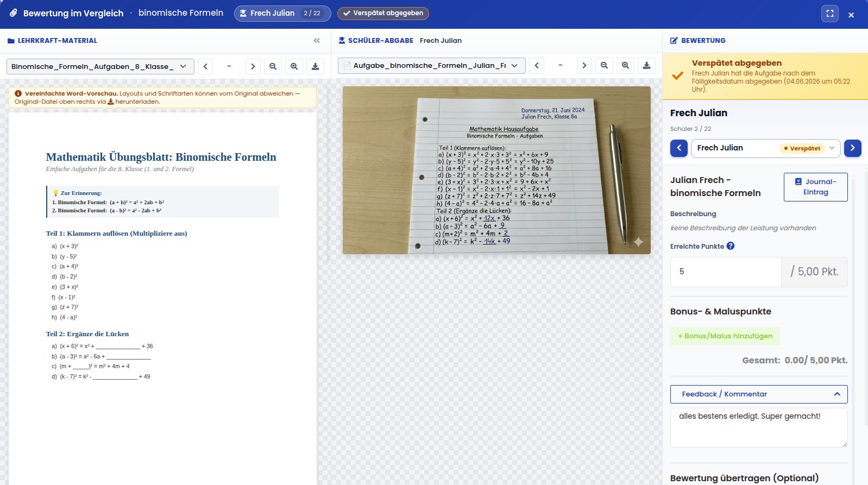
Task: Click the binomische Formeln header title
Action: [181, 13]
